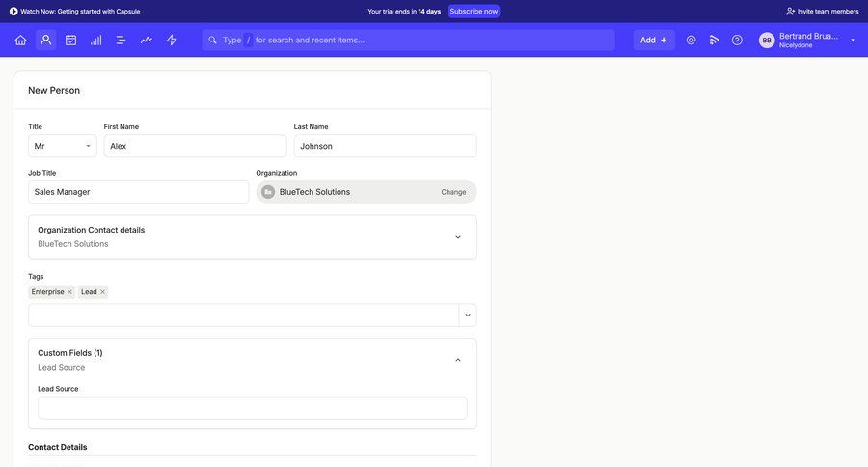868x467 pixels.
Task: Click the @ mentions icon
Action: point(691,40)
